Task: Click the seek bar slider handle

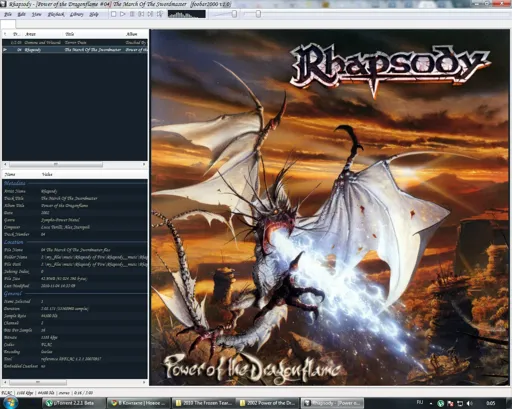Action: (258, 14)
